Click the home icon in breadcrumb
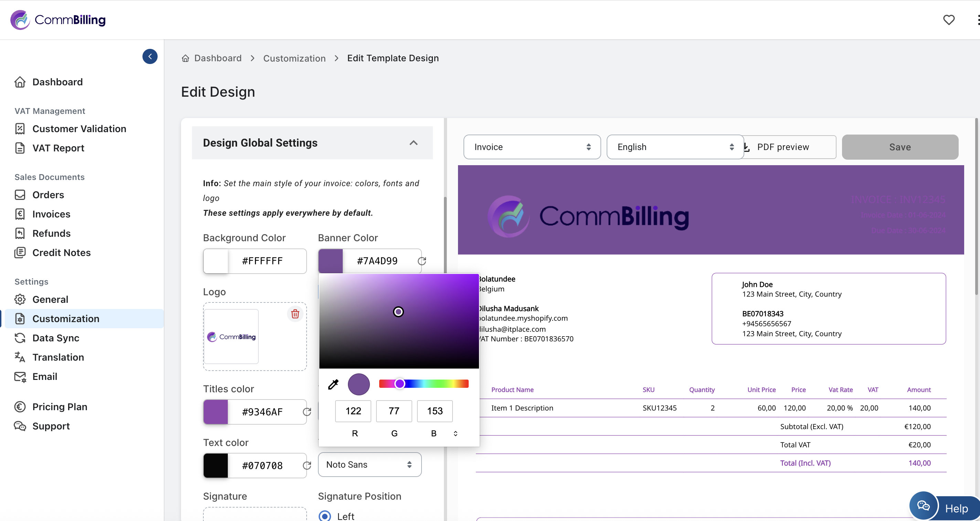Image resolution: width=980 pixels, height=521 pixels. tap(185, 58)
